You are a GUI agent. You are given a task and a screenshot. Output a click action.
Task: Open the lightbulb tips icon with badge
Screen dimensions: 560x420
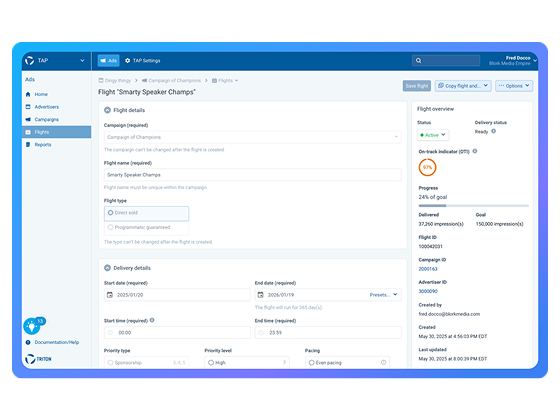(x=33, y=325)
